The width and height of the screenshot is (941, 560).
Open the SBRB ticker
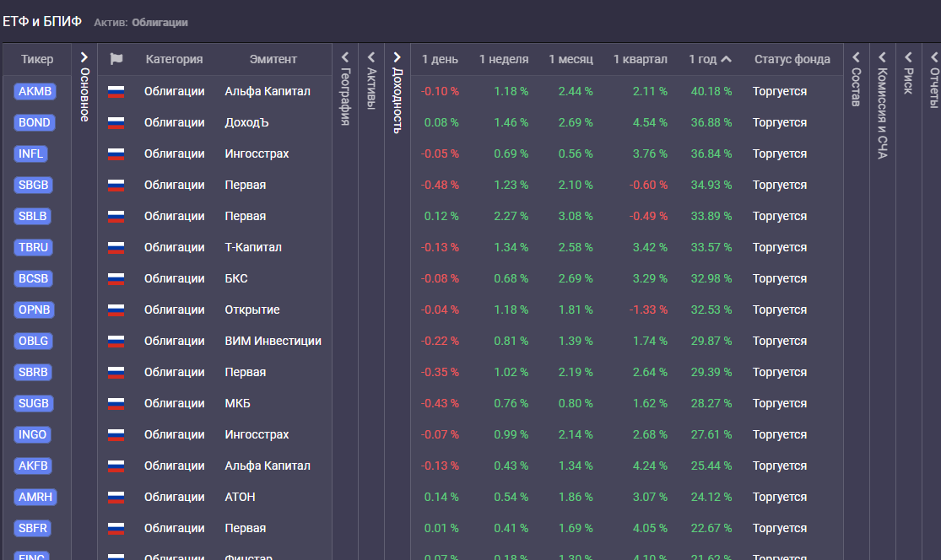pyautogui.click(x=33, y=372)
